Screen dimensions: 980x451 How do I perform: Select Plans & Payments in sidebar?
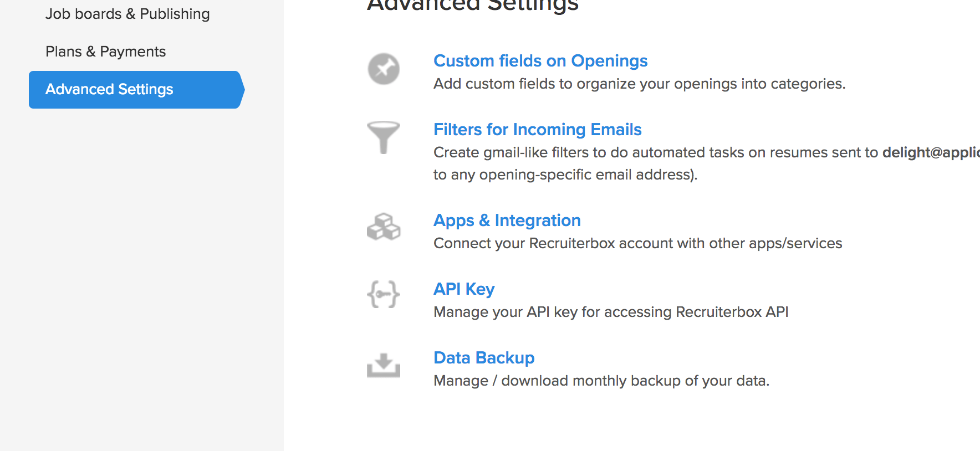click(x=105, y=52)
